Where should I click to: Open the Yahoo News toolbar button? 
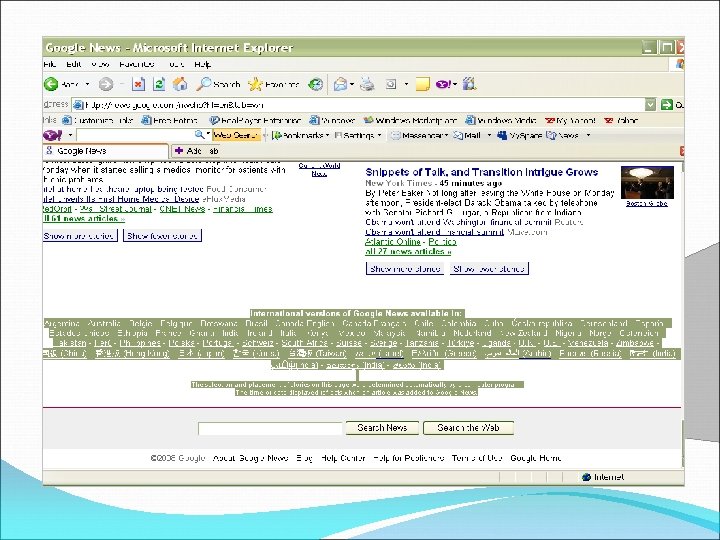pyautogui.click(x=562, y=135)
